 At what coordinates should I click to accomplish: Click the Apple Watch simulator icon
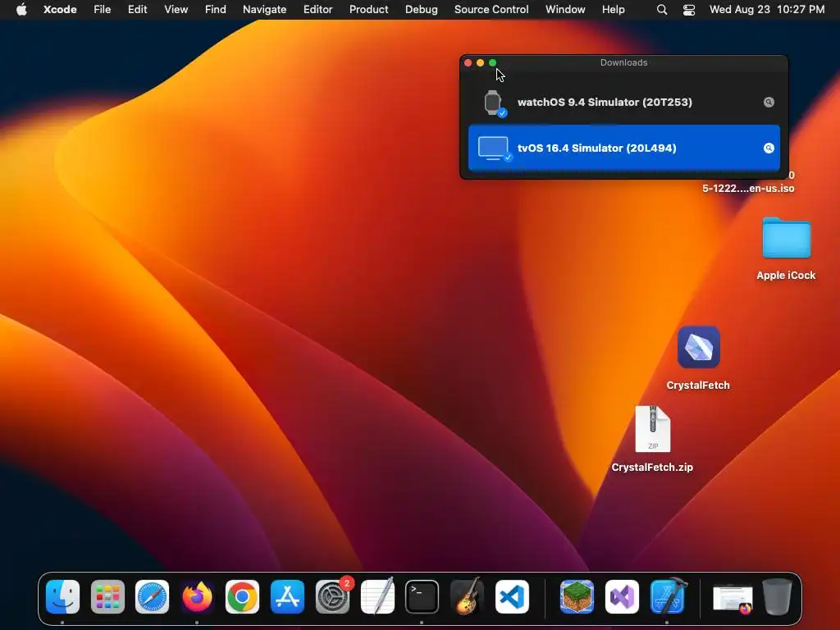493,103
